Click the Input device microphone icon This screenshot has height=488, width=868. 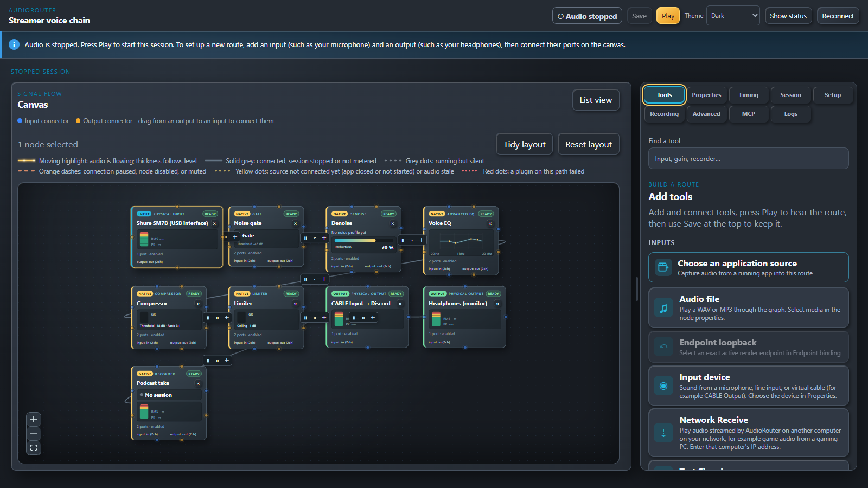pos(663,386)
